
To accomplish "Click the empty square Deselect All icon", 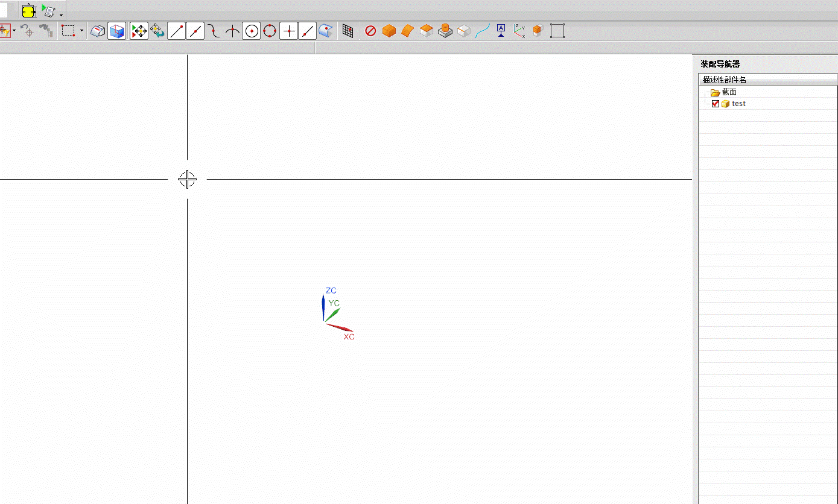I will 557,31.
